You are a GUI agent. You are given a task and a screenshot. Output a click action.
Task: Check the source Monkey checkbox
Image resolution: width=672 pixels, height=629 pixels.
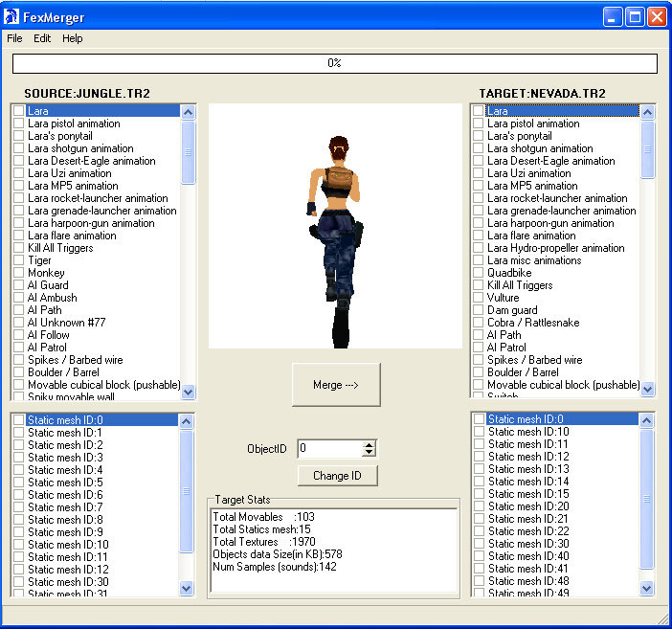[18, 273]
